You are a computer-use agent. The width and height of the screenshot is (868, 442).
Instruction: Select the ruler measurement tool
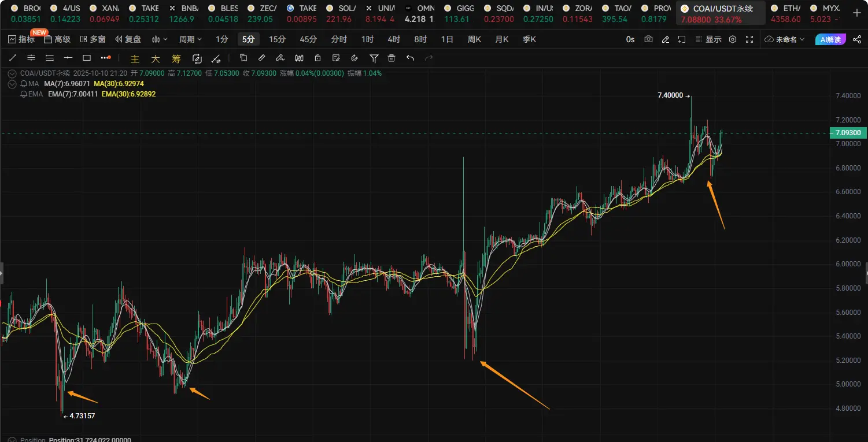262,58
